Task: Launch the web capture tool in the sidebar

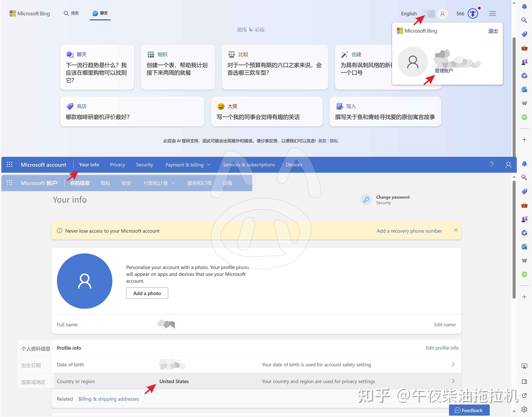Action: coord(524,366)
